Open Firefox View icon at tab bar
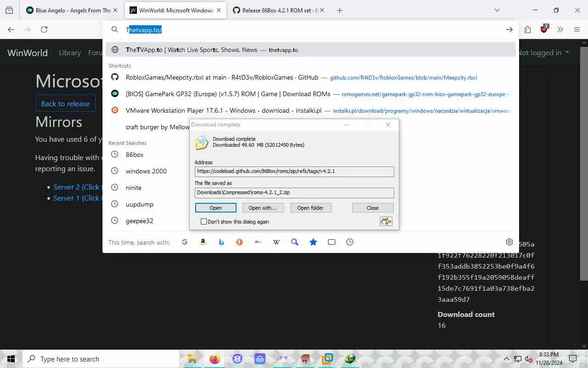 coord(9,10)
